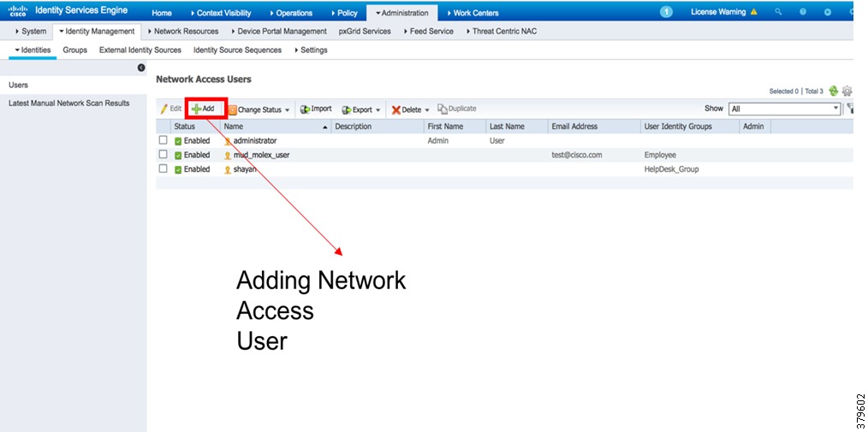This screenshot has height=432, width=868.
Task: Click the Employee group cell
Action: click(660, 156)
